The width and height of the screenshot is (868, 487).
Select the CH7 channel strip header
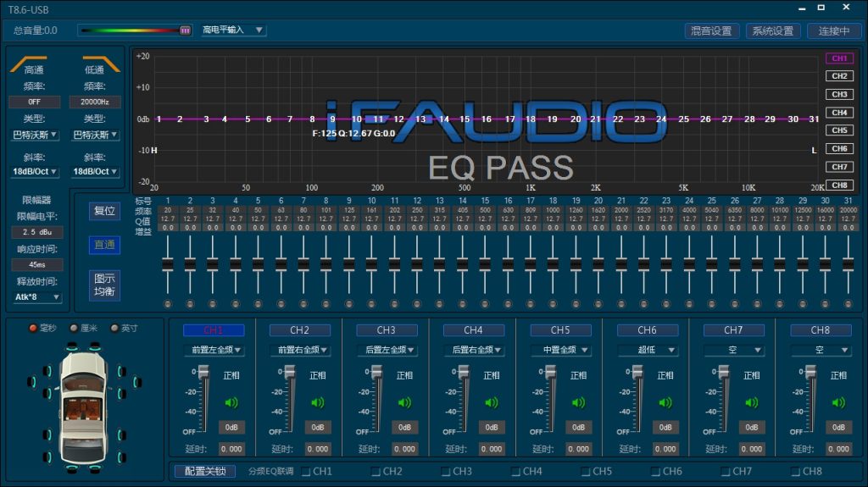pos(733,329)
